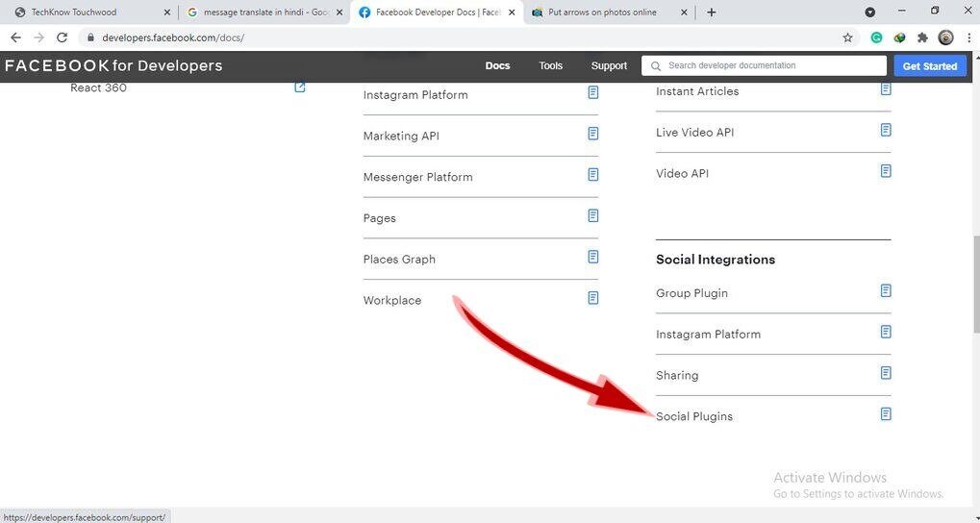Viewport: 980px width, 523px height.
Task: Open the Grammarly extension icon
Action: click(x=877, y=37)
